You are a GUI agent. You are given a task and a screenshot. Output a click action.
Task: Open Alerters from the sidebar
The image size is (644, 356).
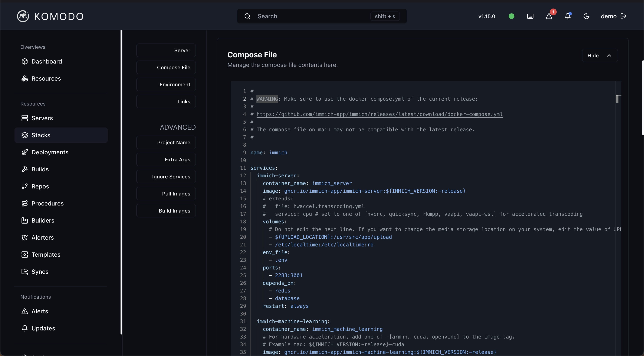click(x=42, y=237)
